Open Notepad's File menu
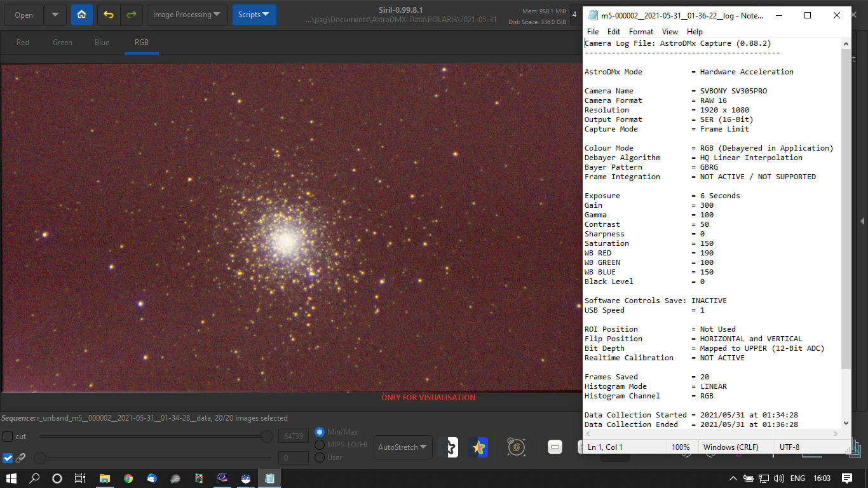This screenshot has width=868, height=488. click(x=593, y=31)
